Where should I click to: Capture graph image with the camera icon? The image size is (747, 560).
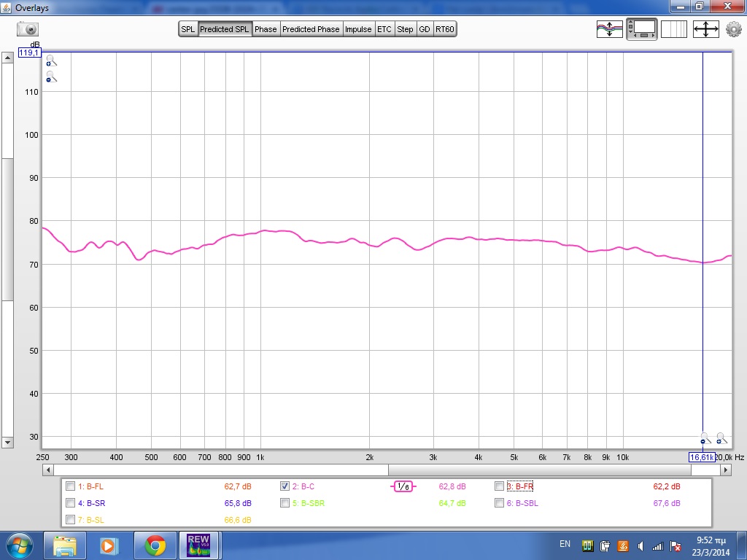click(28, 29)
